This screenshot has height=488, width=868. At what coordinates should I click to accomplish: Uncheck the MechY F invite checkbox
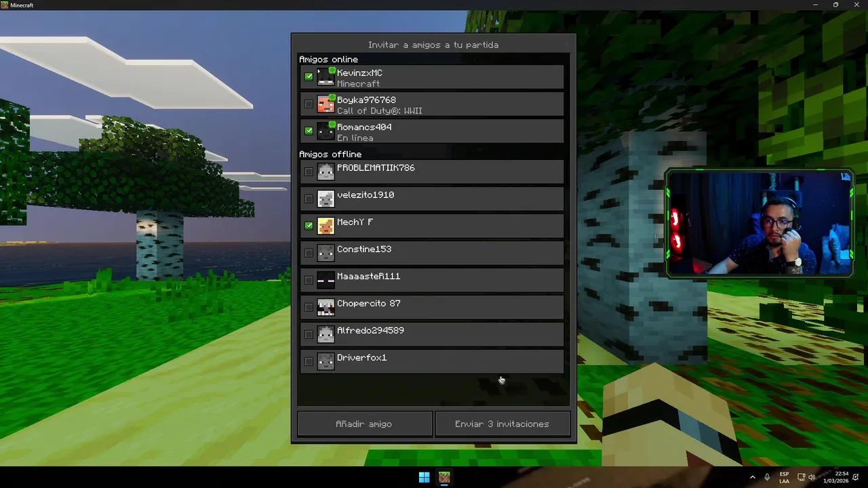point(309,226)
